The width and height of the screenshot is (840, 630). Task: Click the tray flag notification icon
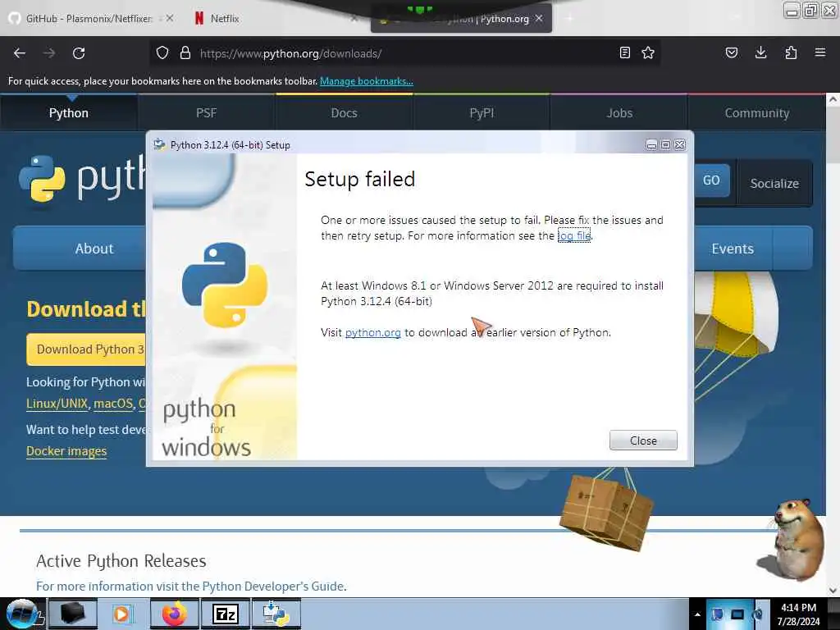pos(717,614)
